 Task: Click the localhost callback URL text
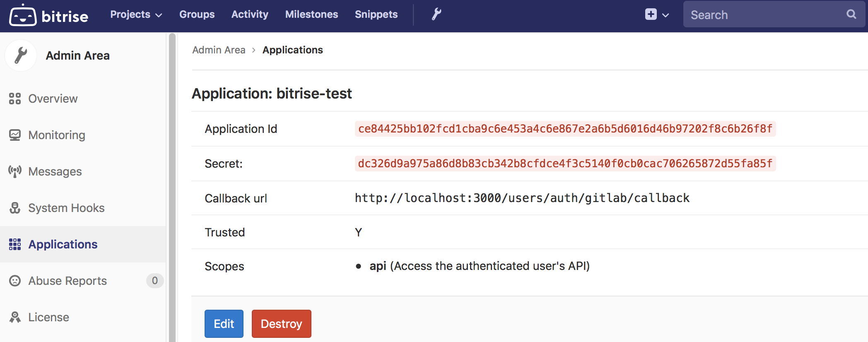pyautogui.click(x=522, y=198)
